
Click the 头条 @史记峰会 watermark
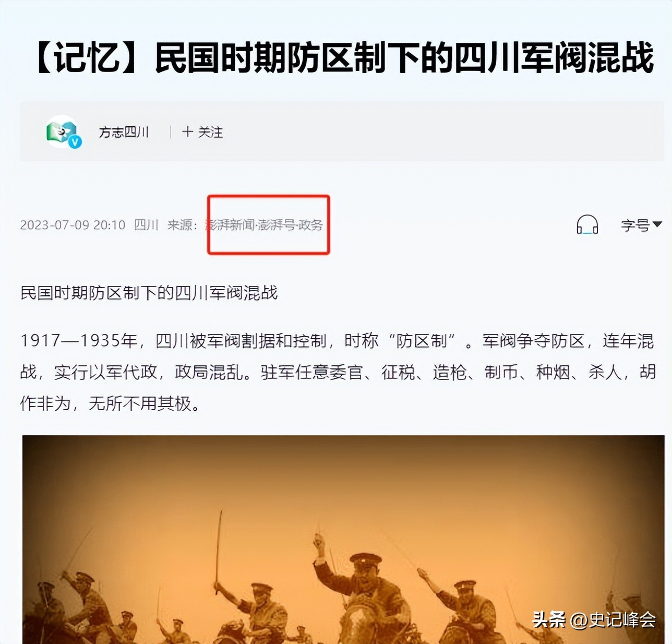[x=594, y=619]
